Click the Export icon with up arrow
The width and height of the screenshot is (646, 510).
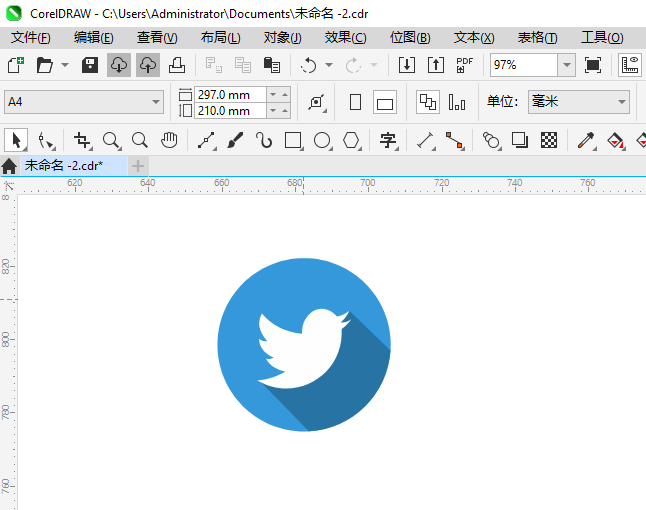[x=436, y=65]
